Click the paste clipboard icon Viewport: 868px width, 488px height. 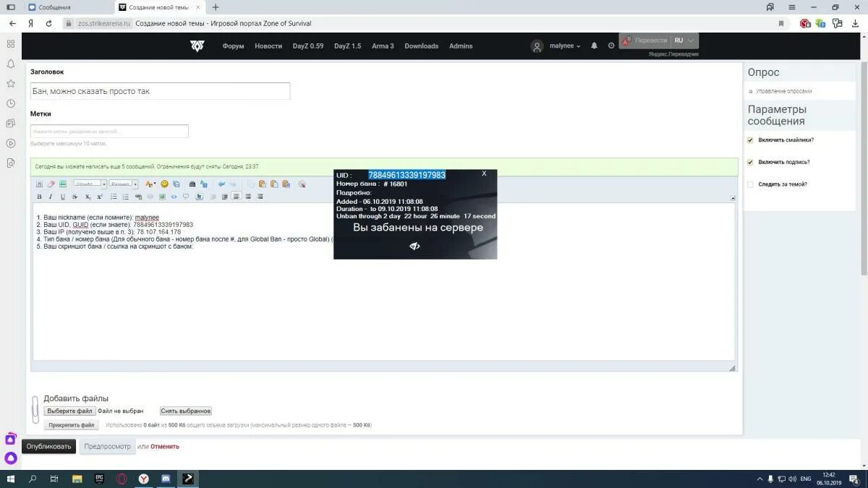pos(262,184)
